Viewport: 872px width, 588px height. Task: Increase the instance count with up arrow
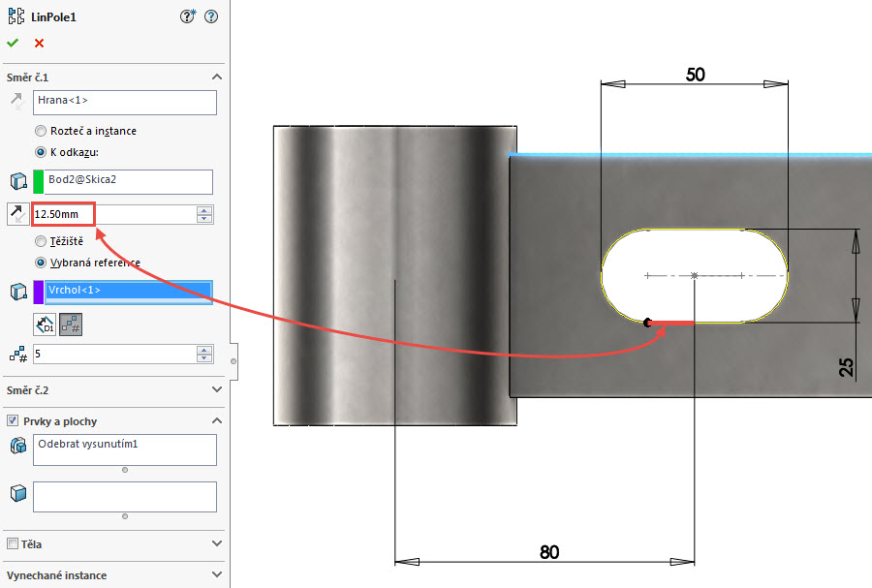(203, 350)
